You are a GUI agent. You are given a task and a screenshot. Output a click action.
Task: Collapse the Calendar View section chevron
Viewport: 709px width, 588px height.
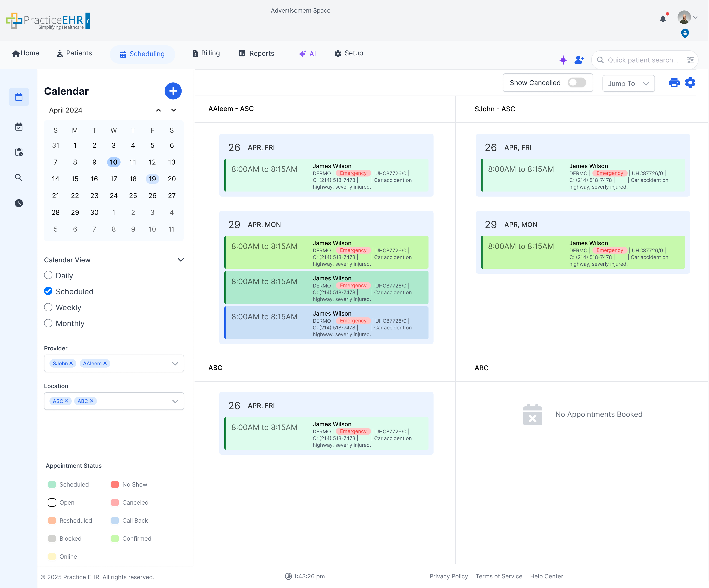coord(181,260)
